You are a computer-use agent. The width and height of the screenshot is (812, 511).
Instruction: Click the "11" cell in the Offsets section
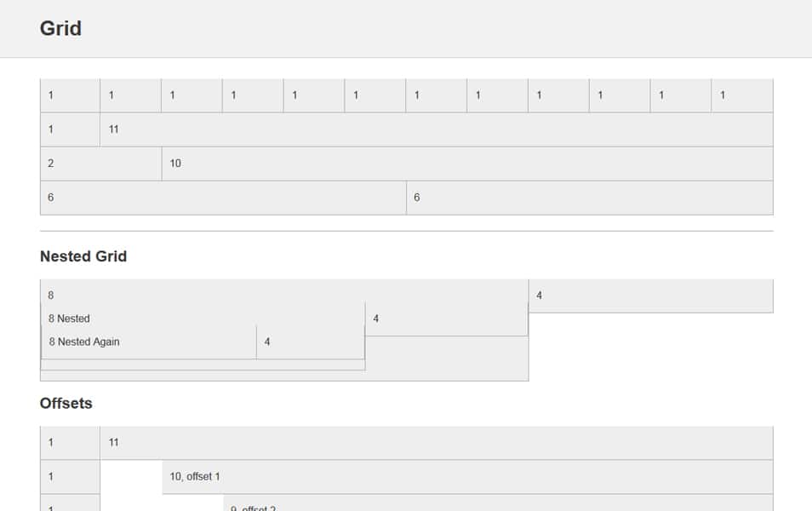pos(436,443)
